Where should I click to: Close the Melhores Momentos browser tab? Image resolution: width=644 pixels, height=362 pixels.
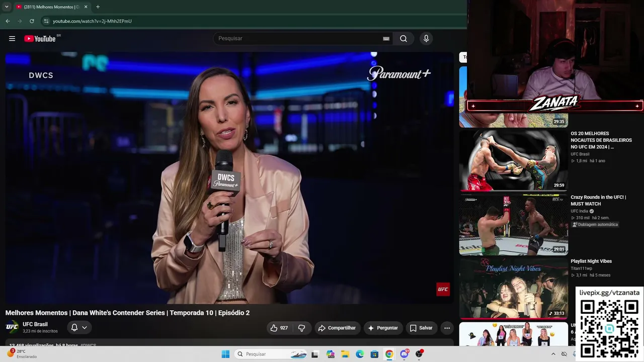tap(86, 7)
